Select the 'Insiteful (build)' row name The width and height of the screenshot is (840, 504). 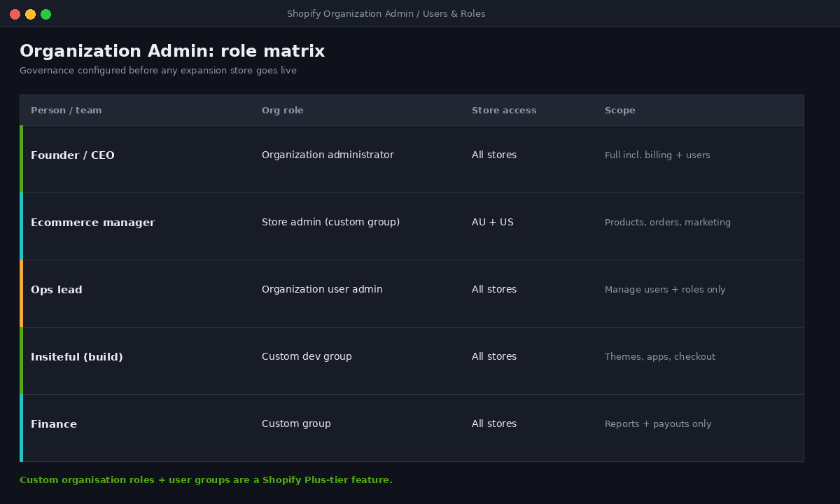77,357
